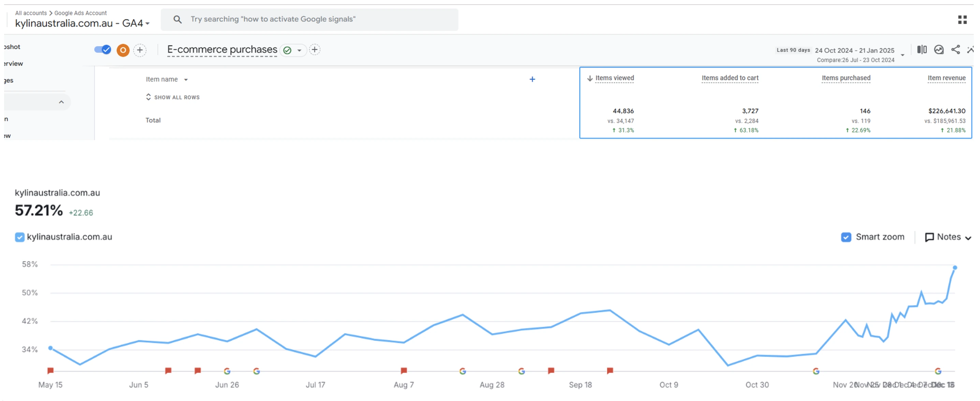Select the rightmost red flag marker
Viewport: 980px width, 401px height.
[x=610, y=370]
